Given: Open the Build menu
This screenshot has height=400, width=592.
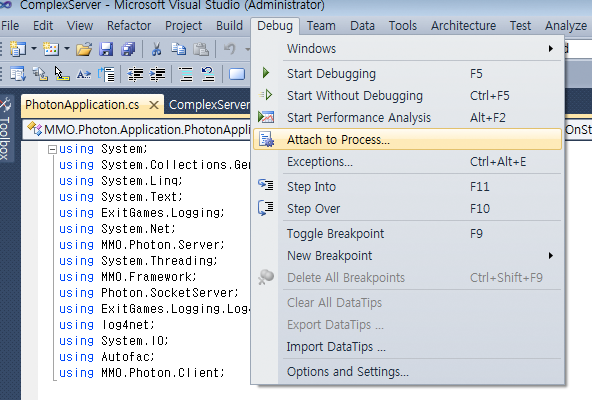Looking at the screenshot, I should [229, 26].
